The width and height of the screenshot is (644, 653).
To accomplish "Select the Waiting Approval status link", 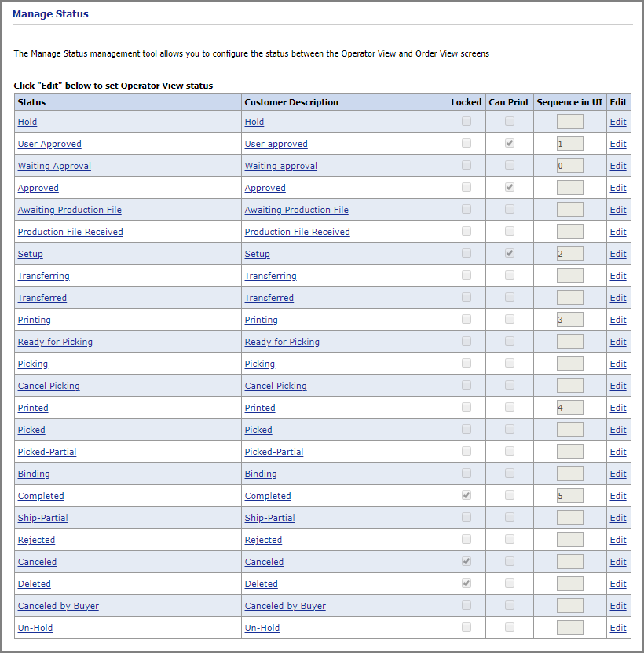I will pyautogui.click(x=54, y=166).
